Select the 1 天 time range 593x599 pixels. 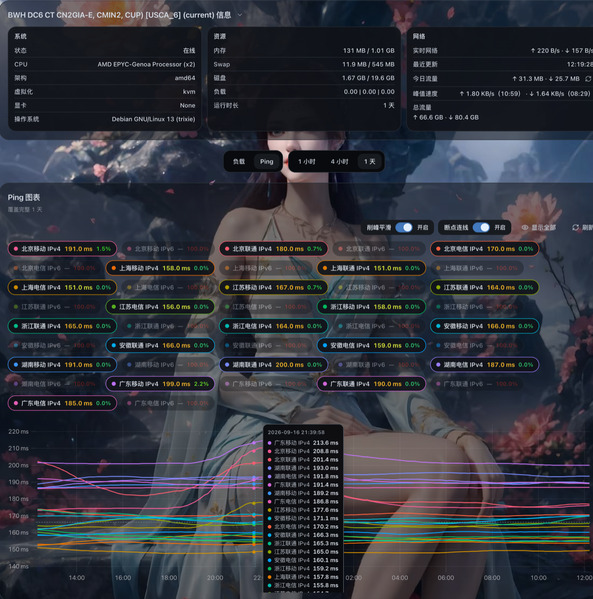tap(369, 162)
